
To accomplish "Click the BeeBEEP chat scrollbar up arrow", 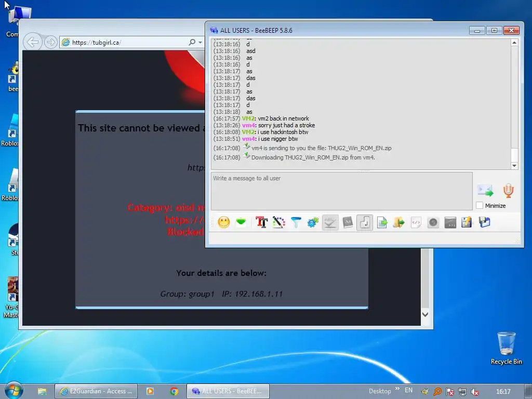I will [514, 43].
